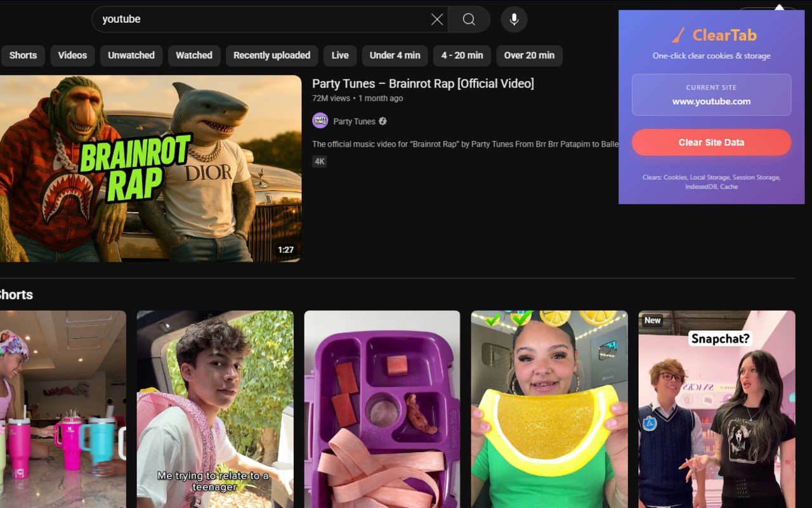The height and width of the screenshot is (508, 812).
Task: Open the Snapchat? Short
Action: 717,409
